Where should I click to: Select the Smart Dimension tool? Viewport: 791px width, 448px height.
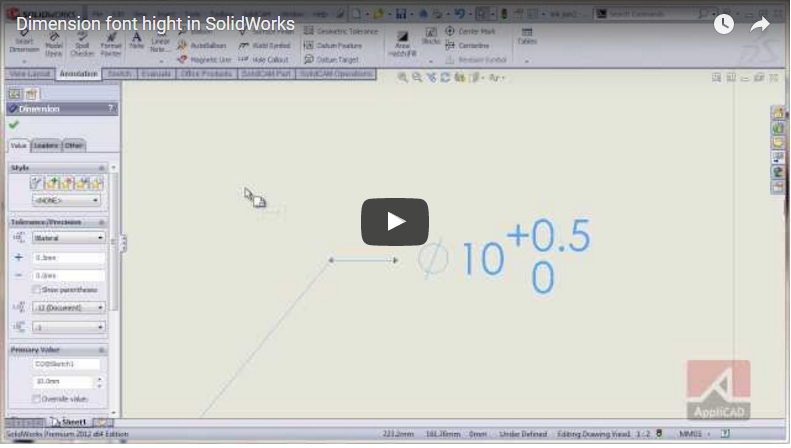(x=24, y=41)
